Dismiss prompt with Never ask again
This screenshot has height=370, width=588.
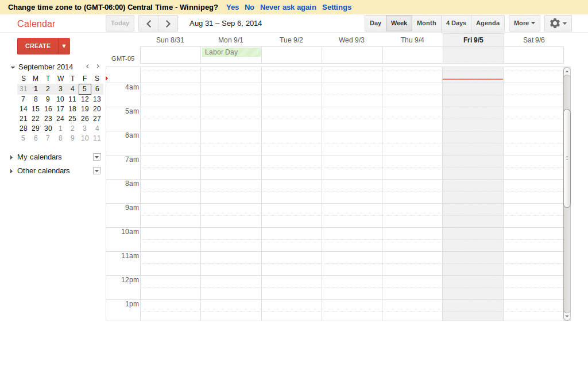click(288, 7)
